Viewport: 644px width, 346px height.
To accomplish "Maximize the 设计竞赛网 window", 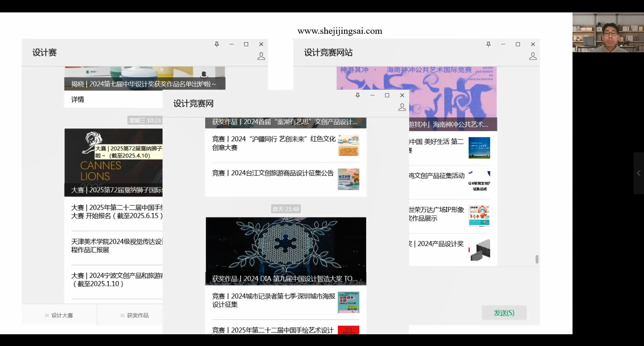I will [387, 96].
